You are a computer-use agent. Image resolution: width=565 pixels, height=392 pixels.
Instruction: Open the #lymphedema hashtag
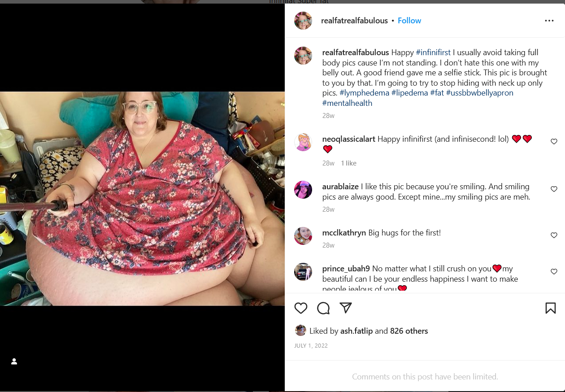coord(364,93)
